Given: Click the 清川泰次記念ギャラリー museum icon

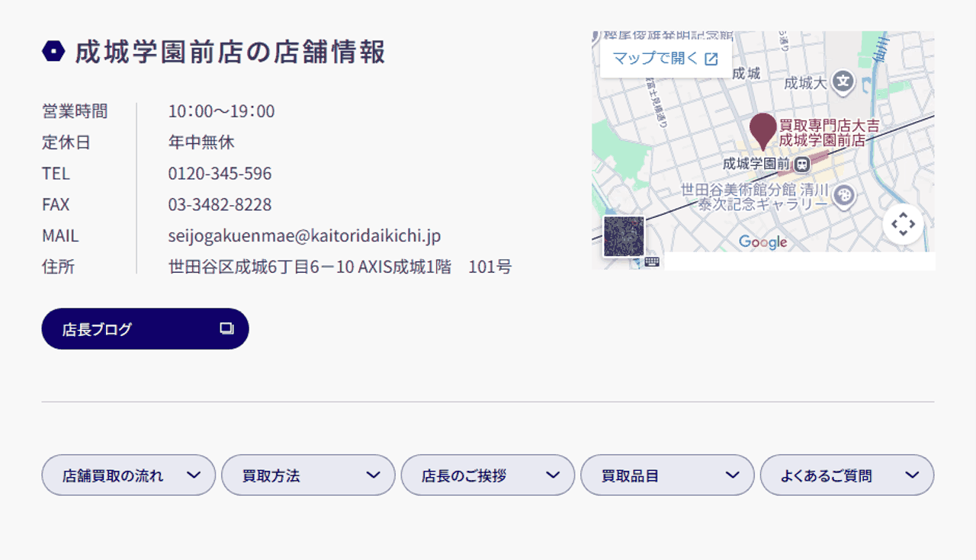Looking at the screenshot, I should tap(843, 197).
